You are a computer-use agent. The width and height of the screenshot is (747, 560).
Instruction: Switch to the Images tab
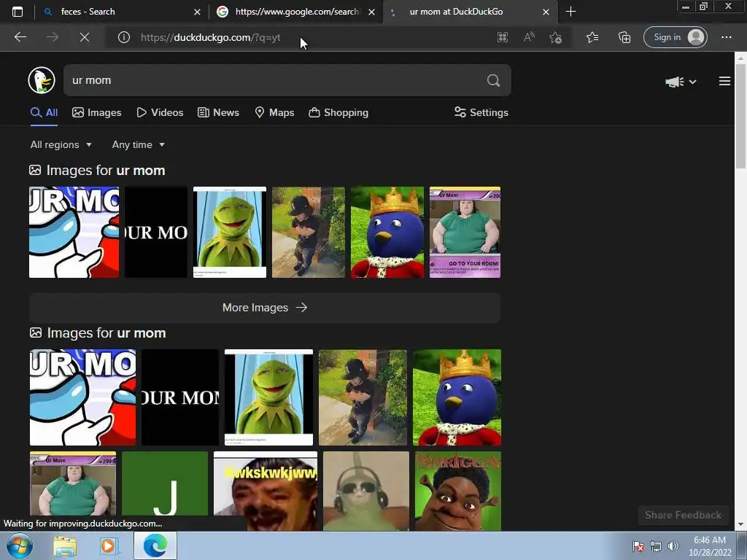point(97,113)
